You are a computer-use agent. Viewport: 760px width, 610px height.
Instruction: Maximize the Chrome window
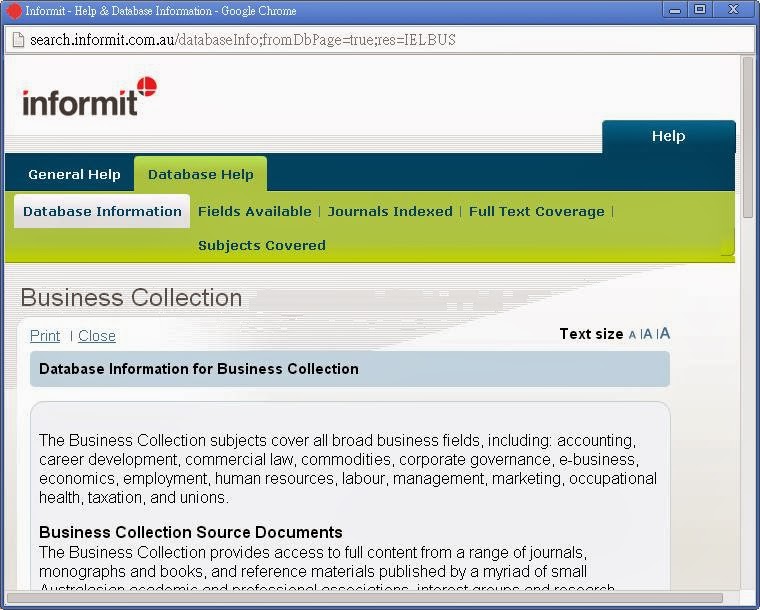click(700, 10)
